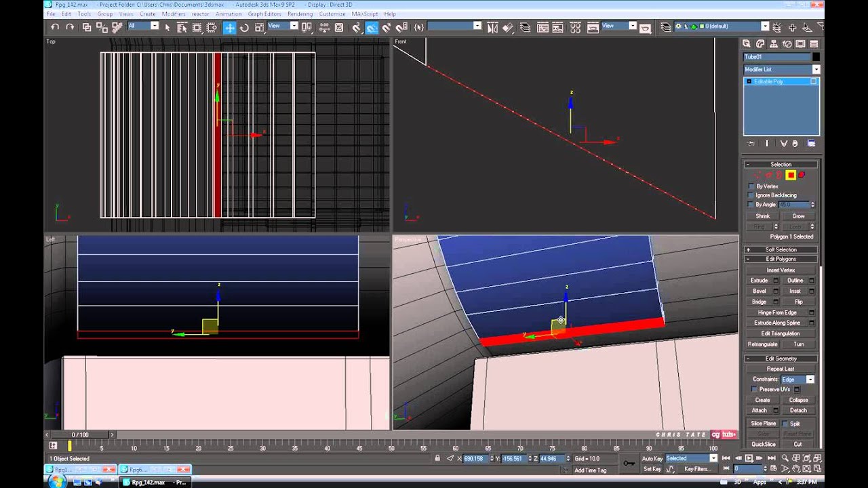Click the Undo arrow in the main toolbar

(x=55, y=27)
